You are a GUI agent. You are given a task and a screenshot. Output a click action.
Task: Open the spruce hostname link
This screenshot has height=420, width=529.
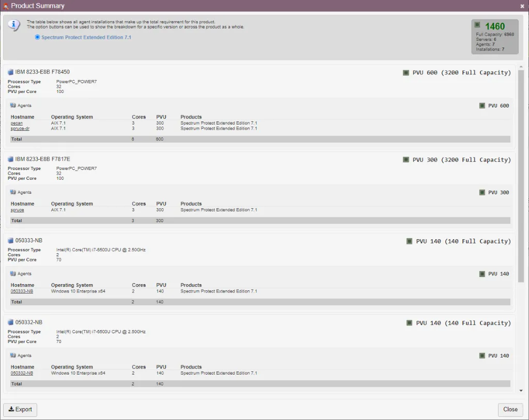(17, 210)
